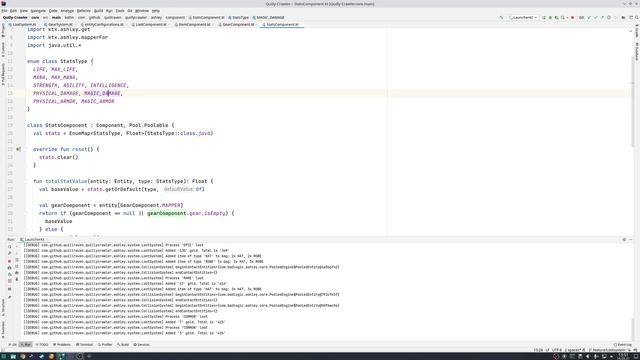640x360 pixels.
Task: Click the pin tab icon in Run panel
Action: (9, 297)
